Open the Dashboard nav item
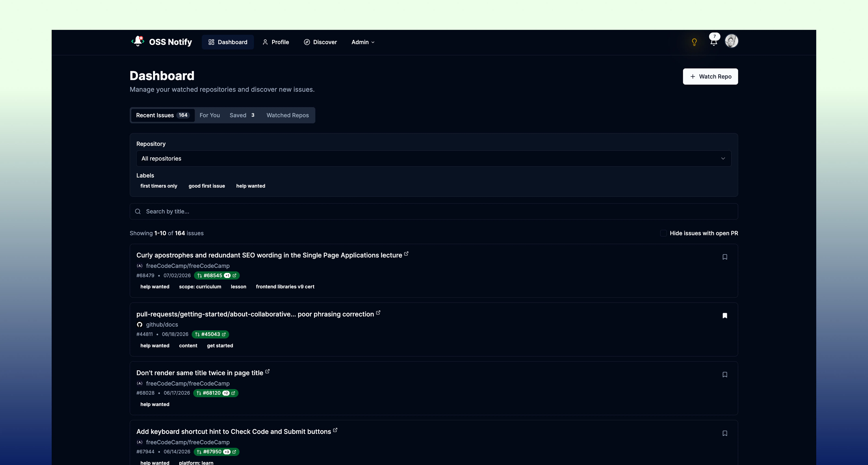 [228, 42]
